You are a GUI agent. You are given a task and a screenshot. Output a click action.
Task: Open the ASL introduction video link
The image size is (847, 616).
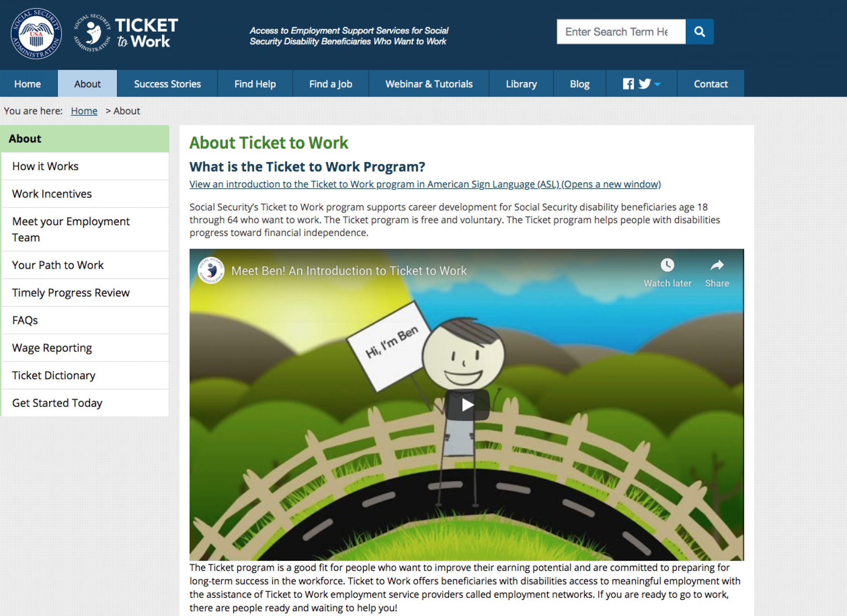click(x=425, y=184)
